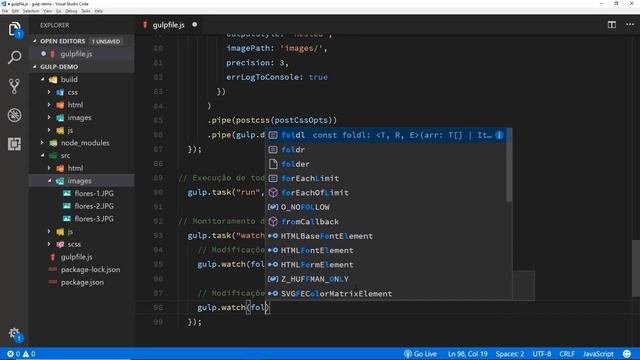
Task: Open the Debug menu
Action: pyautogui.click(x=71, y=11)
